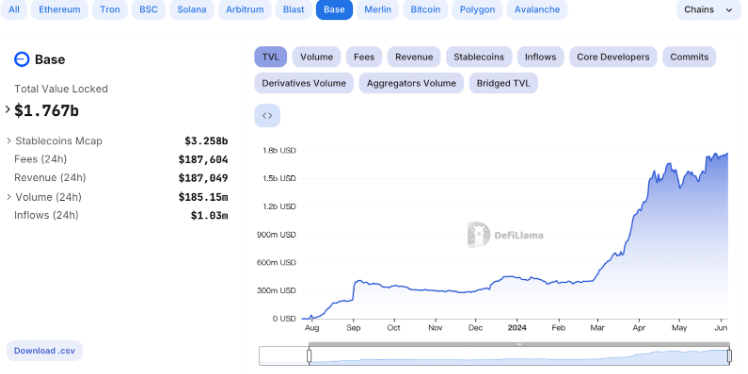Click the 1.8b USD axis label
Image resolution: width=748 pixels, height=374 pixels.
click(x=280, y=150)
